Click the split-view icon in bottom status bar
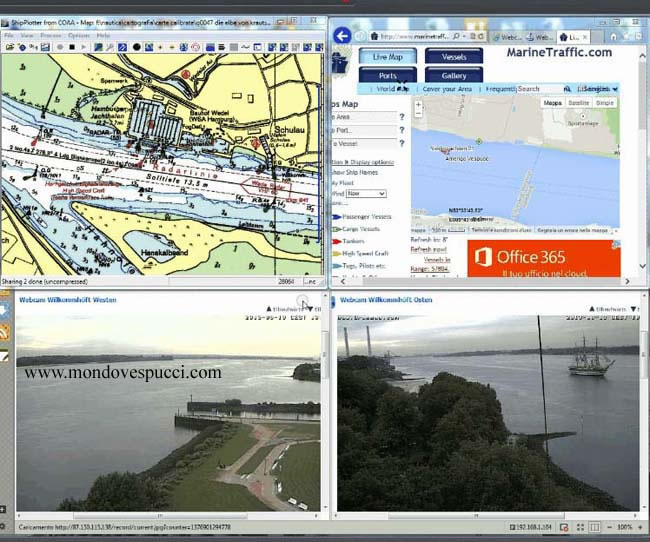This screenshot has width=650, height=542. pos(594,527)
